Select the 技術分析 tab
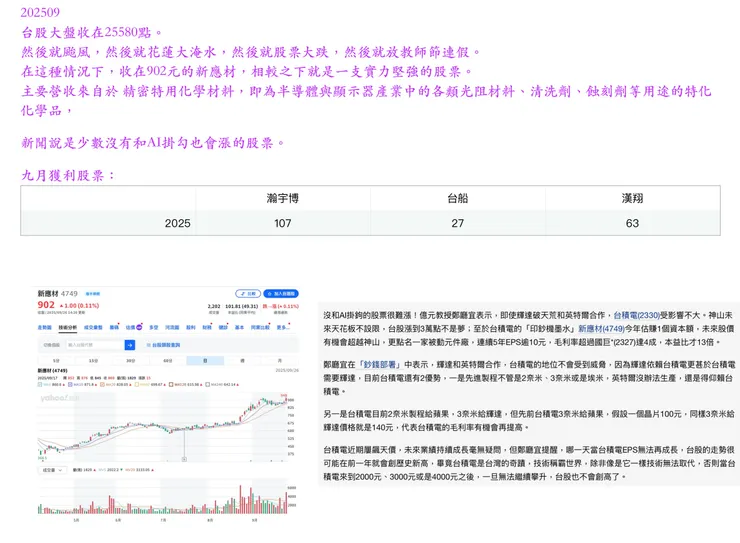Screen dimensions: 740x543 67,327
